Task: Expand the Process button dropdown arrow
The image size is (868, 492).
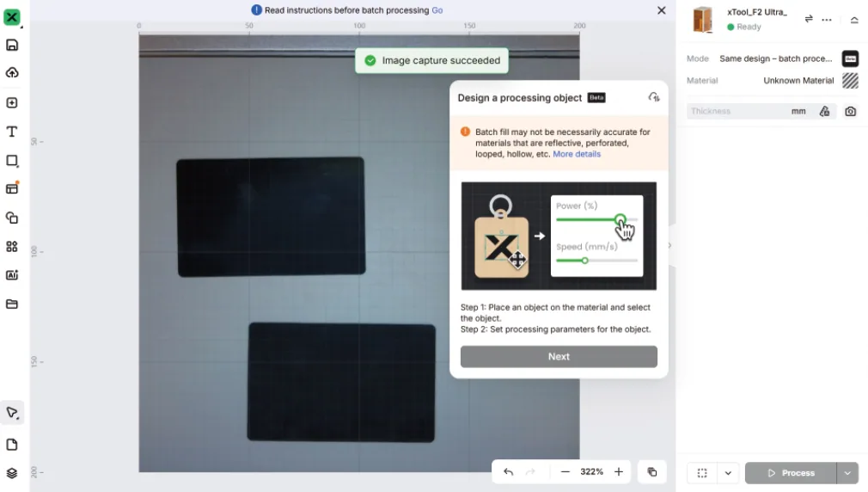Action: [x=847, y=473]
